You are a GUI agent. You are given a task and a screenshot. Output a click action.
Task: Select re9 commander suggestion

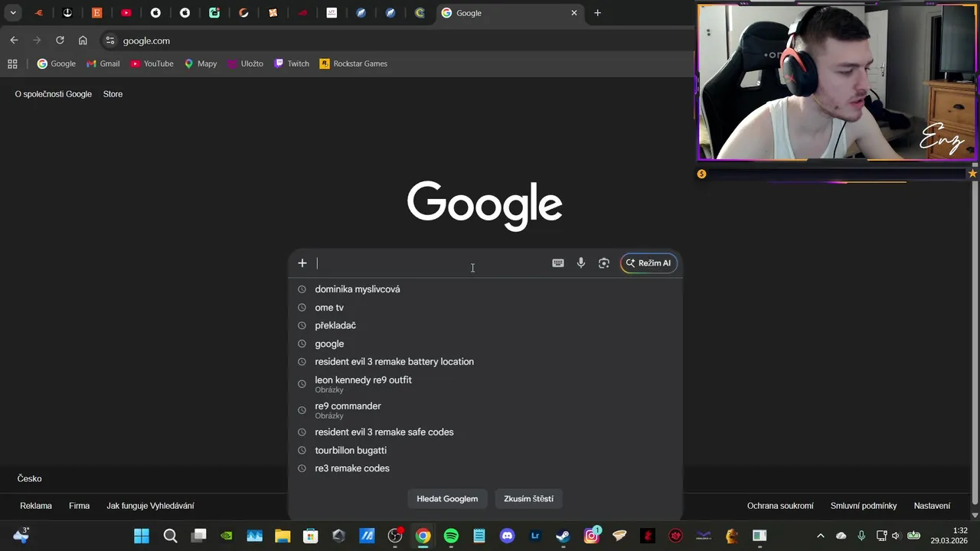[485, 410]
